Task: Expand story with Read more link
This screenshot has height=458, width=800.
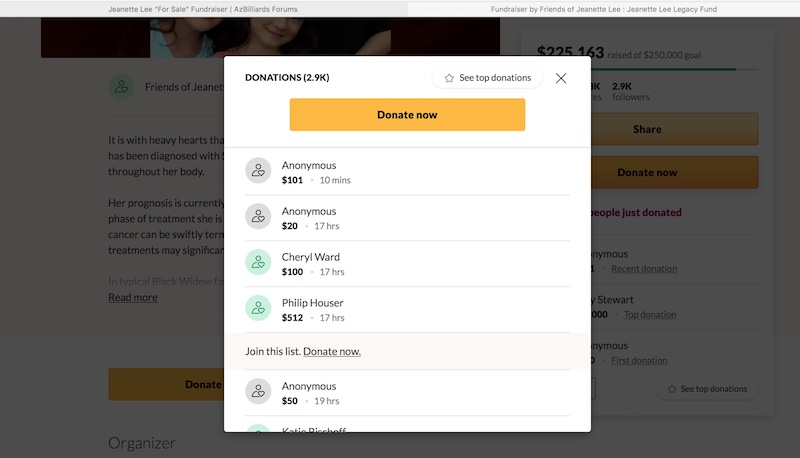Action: pyautogui.click(x=133, y=297)
